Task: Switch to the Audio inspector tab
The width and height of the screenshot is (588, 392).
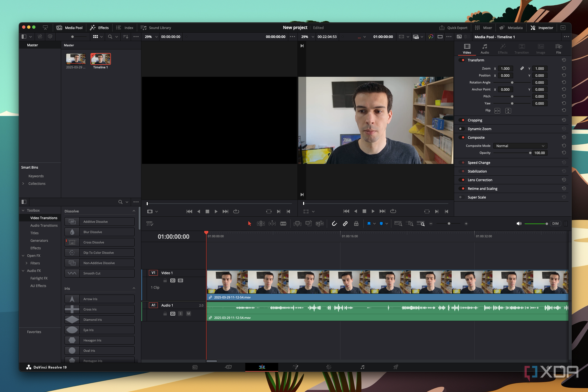Action: (x=485, y=49)
